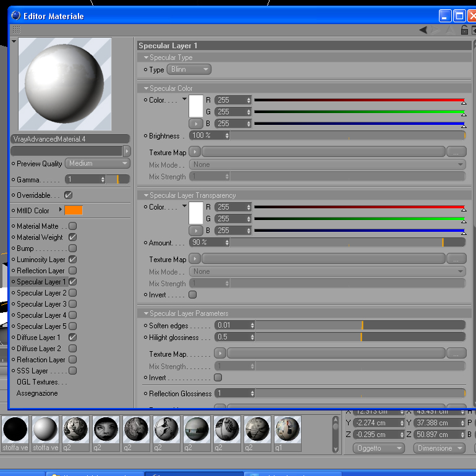Image resolution: width=476 pixels, height=476 pixels.
Task: Open the Preview Quality Medium dropdown
Action: 98,163
